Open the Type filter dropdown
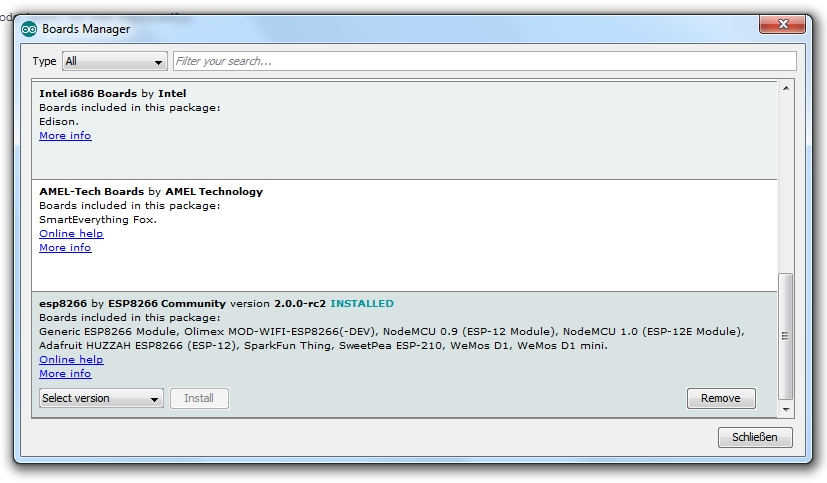Screen dimensions: 827x483 [x=114, y=61]
